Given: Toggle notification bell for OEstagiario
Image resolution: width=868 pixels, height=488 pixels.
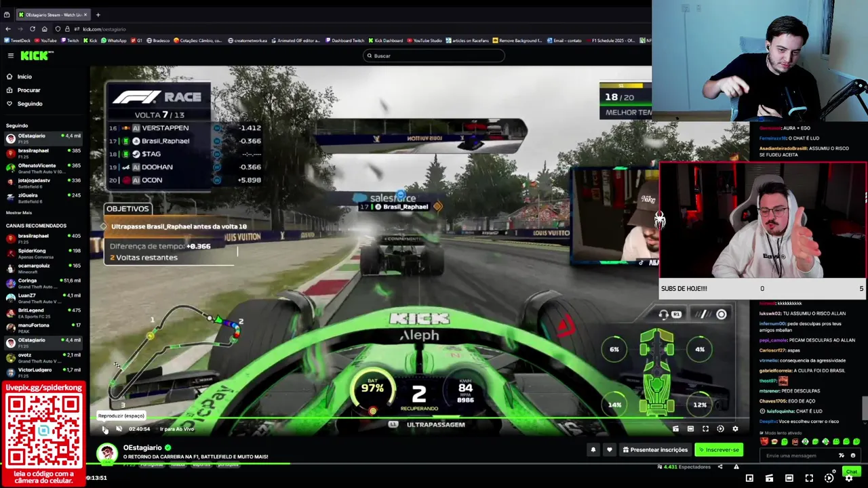Looking at the screenshot, I should tap(593, 449).
